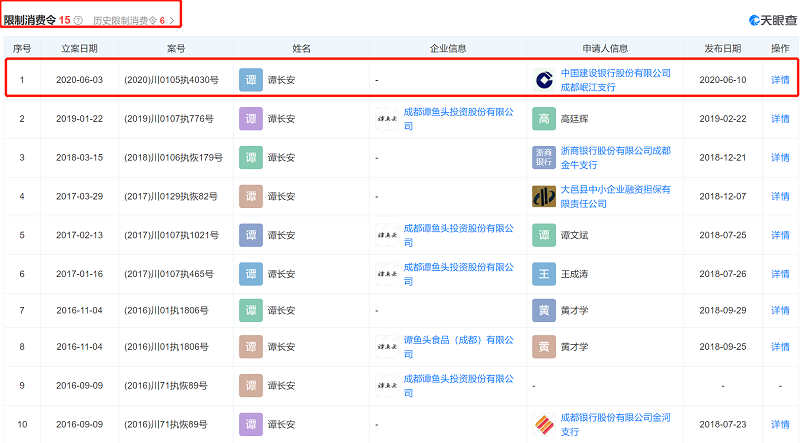Click the 大邑县 guarantee company logo icon
Viewport: 800px width, 443px height.
coord(544,196)
